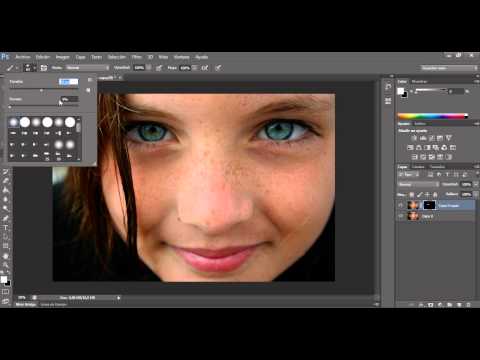This screenshot has height=360, width=480.
Task: Toggle lock all padlock icon
Action: tap(435, 194)
